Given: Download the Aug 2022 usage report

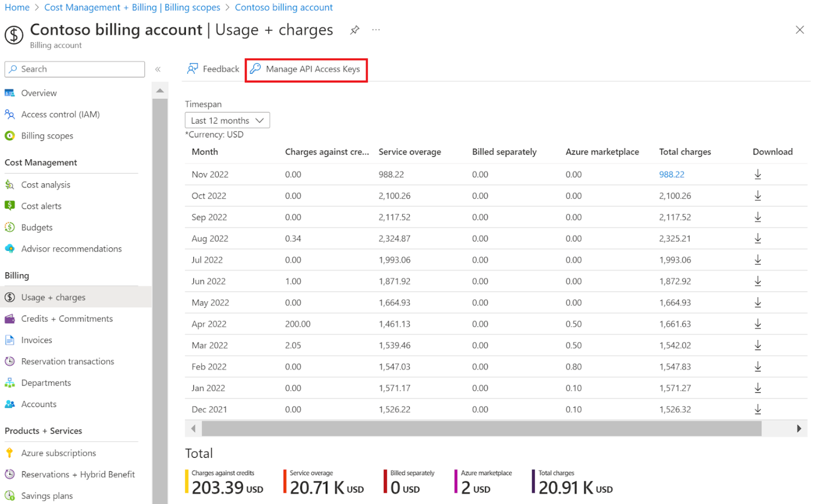Looking at the screenshot, I should (757, 238).
